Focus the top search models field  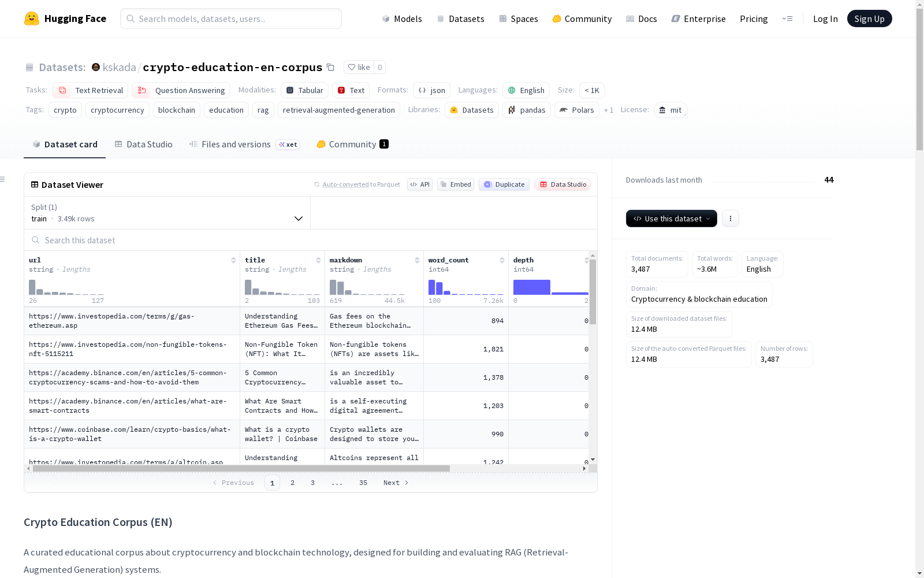[x=231, y=18]
